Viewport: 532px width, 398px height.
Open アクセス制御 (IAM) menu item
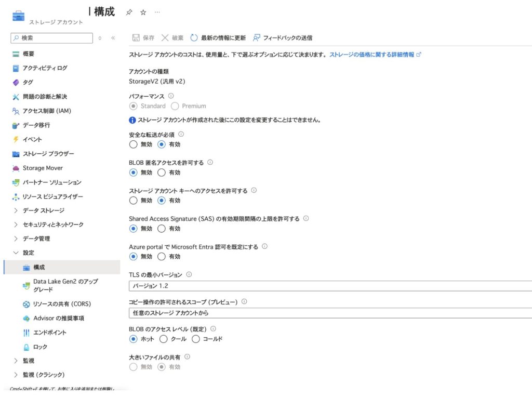click(47, 111)
